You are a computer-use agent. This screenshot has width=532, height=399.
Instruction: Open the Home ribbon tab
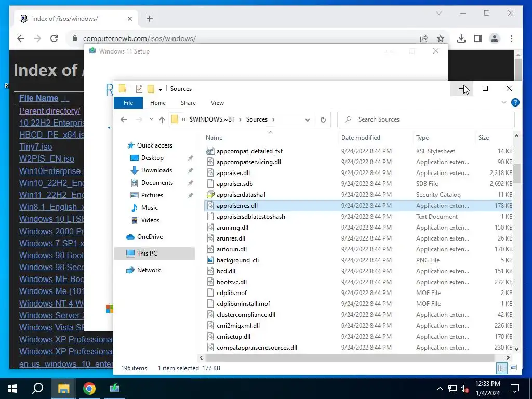pyautogui.click(x=158, y=103)
